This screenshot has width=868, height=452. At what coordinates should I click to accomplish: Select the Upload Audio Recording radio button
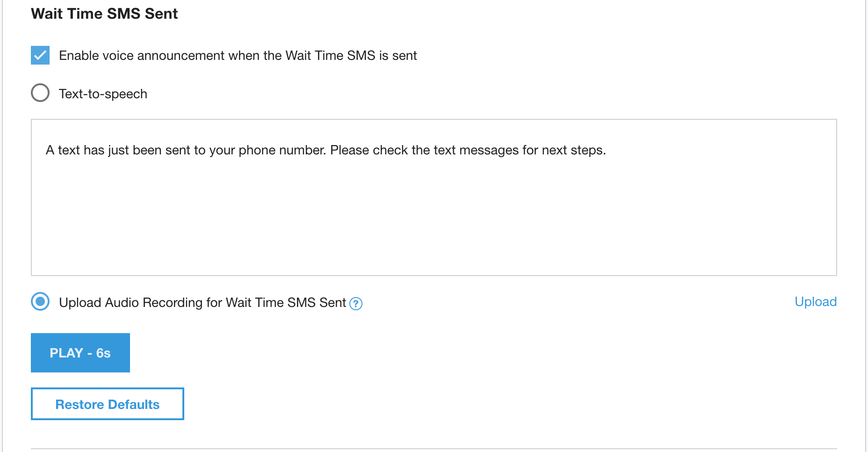pyautogui.click(x=40, y=301)
